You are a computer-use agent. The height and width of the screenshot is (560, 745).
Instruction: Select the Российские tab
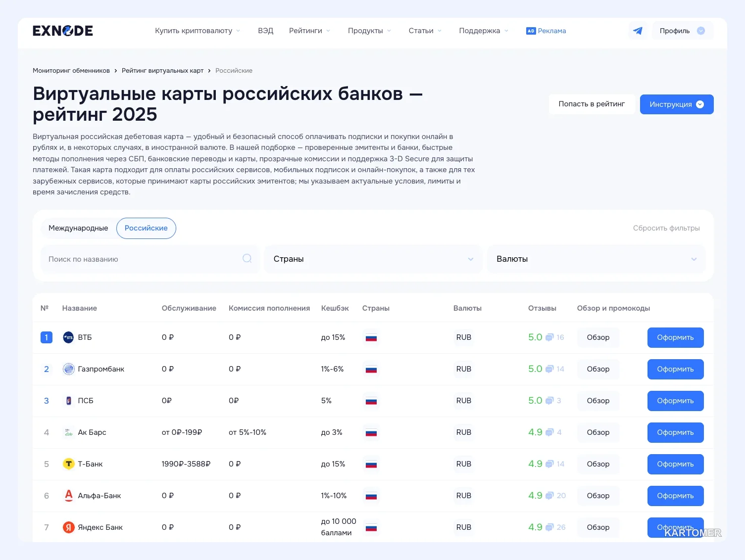click(146, 228)
